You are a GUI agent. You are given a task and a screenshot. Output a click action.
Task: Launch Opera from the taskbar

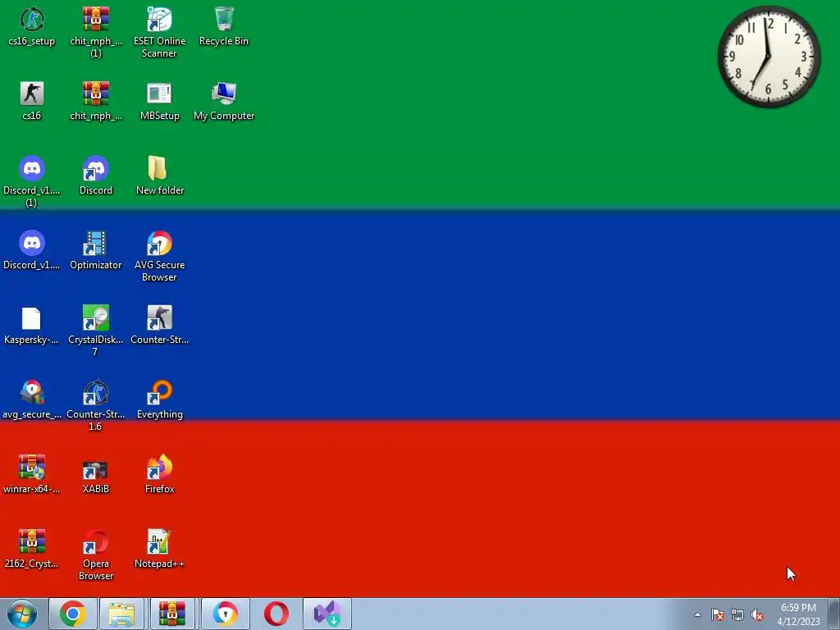276,614
